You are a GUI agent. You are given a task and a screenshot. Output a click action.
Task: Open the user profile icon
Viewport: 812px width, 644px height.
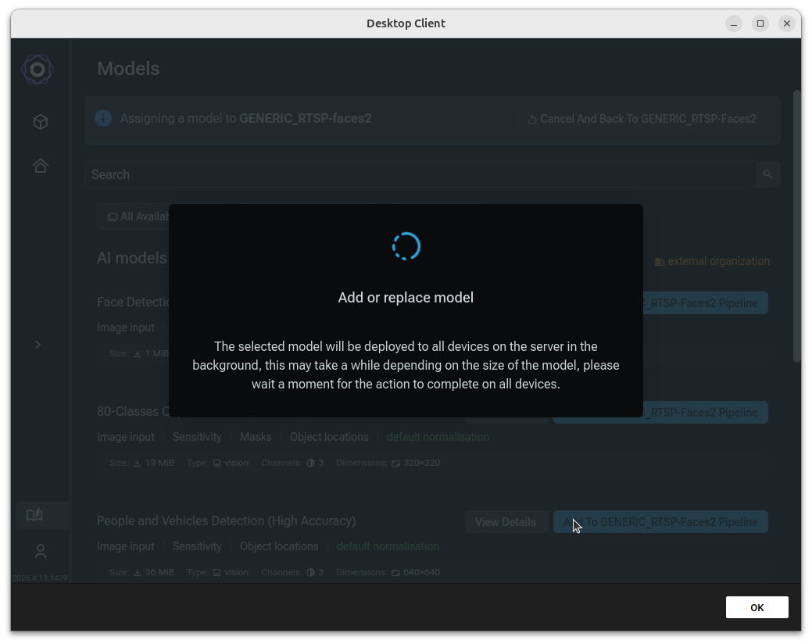coord(41,551)
